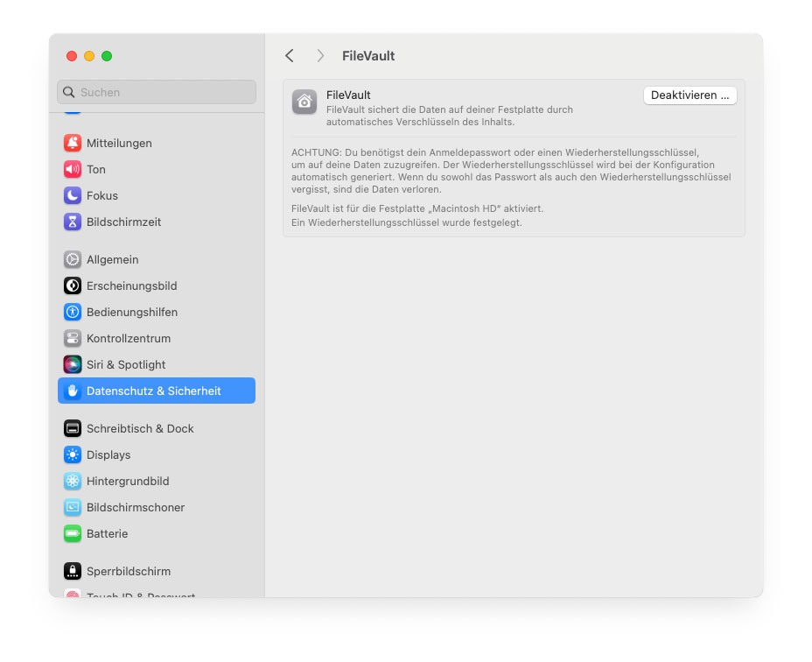Select Erscheinungsbild in sidebar
Screen dimensions: 812x662
point(157,285)
